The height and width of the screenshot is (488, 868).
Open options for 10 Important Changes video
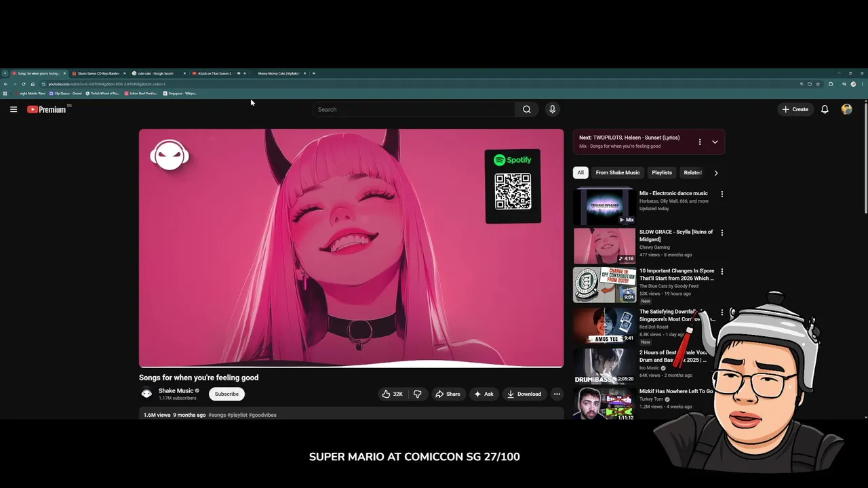(722, 271)
